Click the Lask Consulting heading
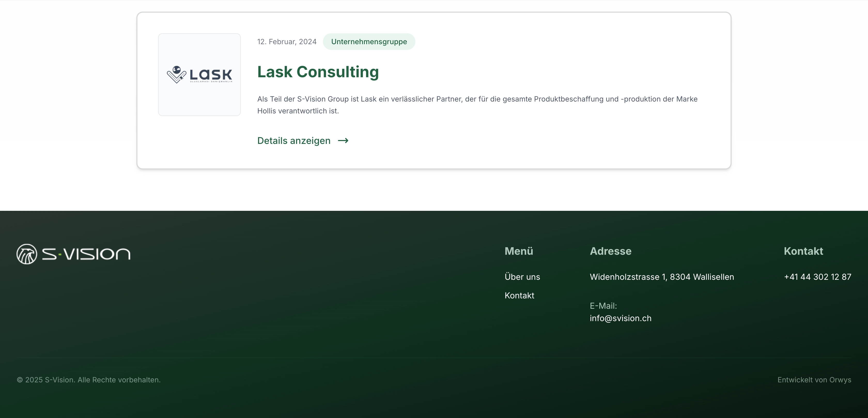 pyautogui.click(x=318, y=72)
